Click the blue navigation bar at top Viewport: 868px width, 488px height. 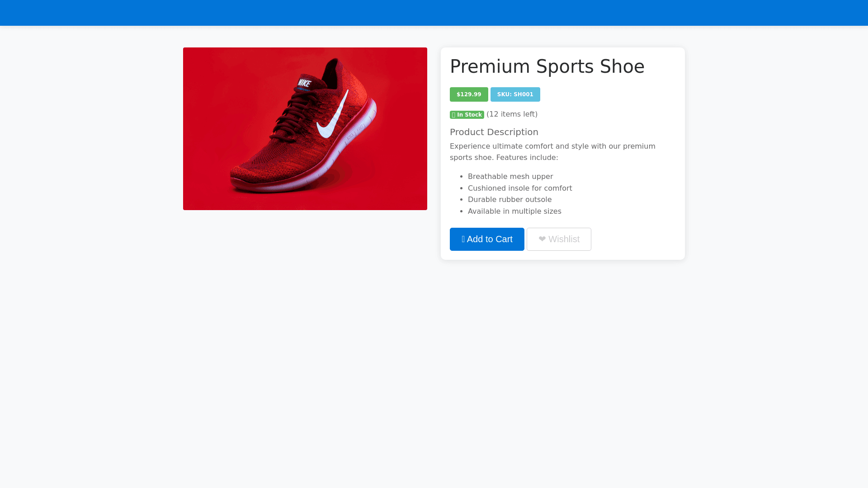[x=434, y=13]
